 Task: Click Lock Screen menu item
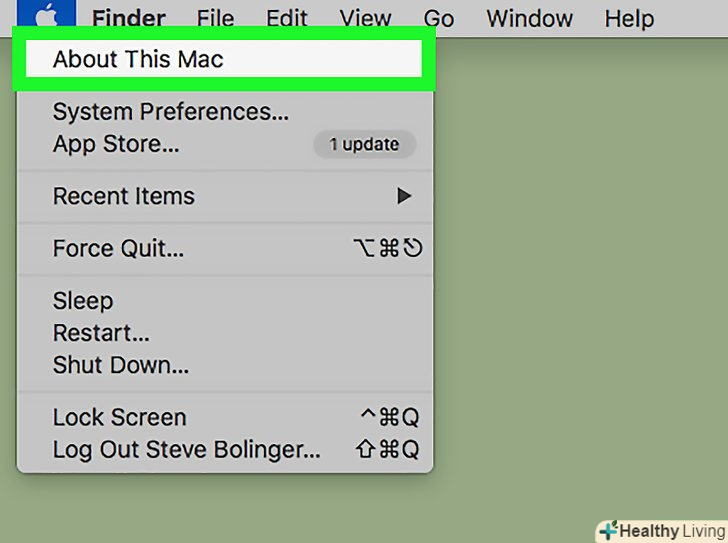tap(120, 417)
